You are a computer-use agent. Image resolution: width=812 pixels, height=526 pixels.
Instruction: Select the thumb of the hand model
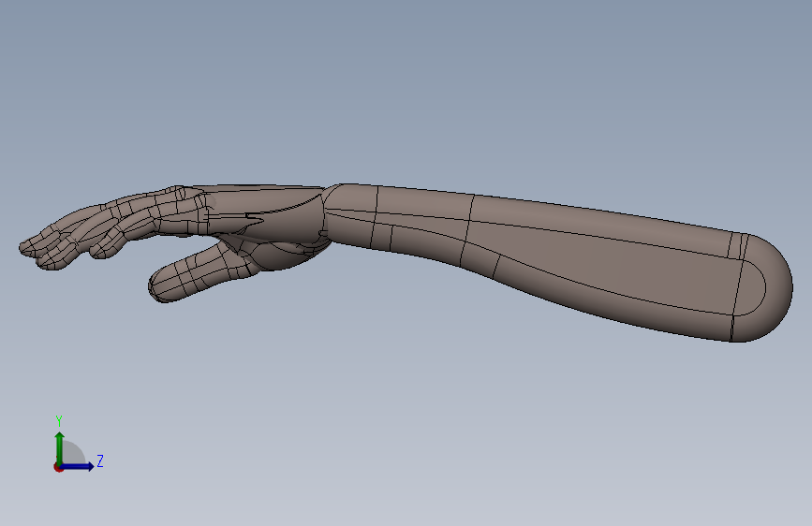click(x=202, y=272)
